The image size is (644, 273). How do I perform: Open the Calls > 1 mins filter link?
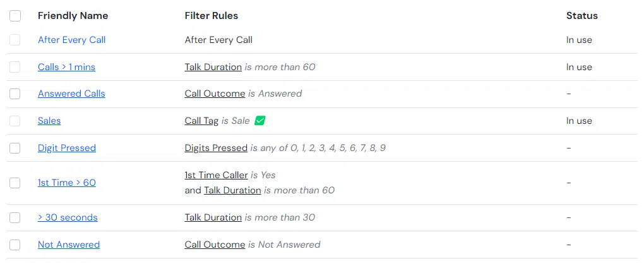(66, 67)
